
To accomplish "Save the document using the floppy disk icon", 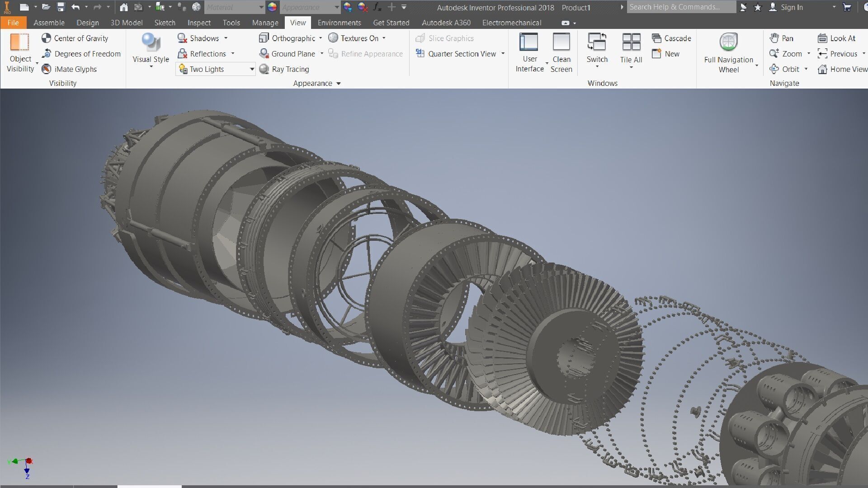I will pyautogui.click(x=61, y=7).
